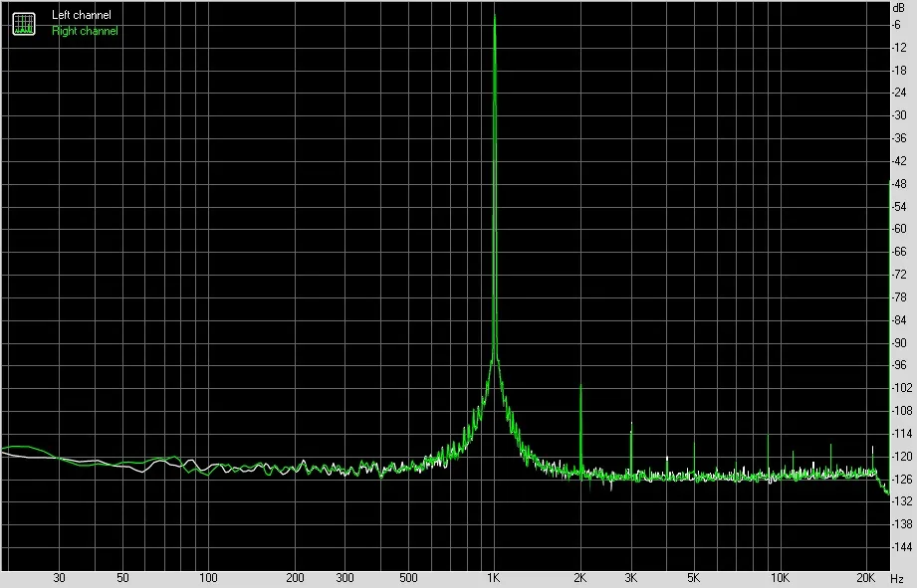Click the 1K frequency axis label
Image resolution: width=917 pixels, height=588 pixels.
coord(494,578)
